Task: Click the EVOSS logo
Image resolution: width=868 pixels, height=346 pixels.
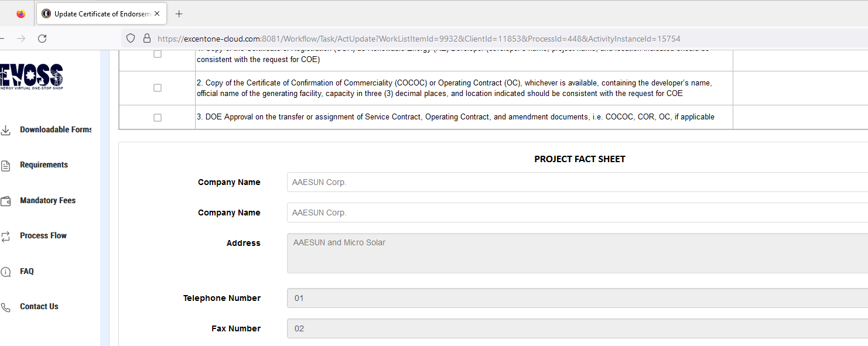Action: tap(32, 76)
